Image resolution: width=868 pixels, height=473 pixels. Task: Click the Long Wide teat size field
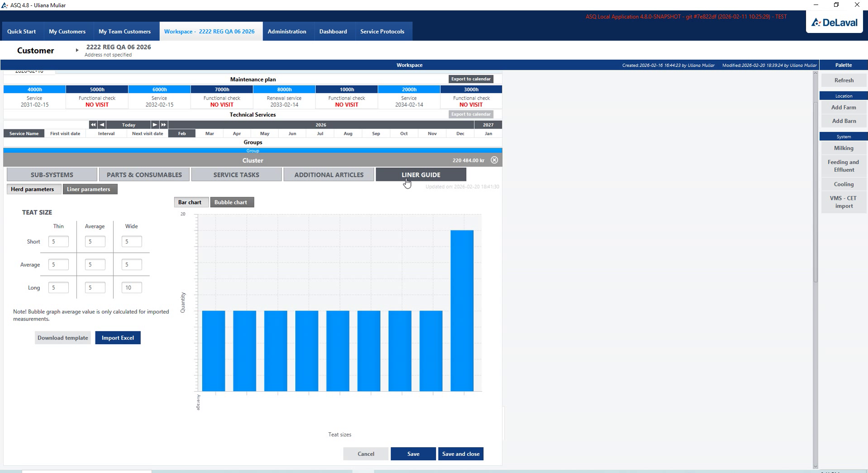tap(132, 288)
